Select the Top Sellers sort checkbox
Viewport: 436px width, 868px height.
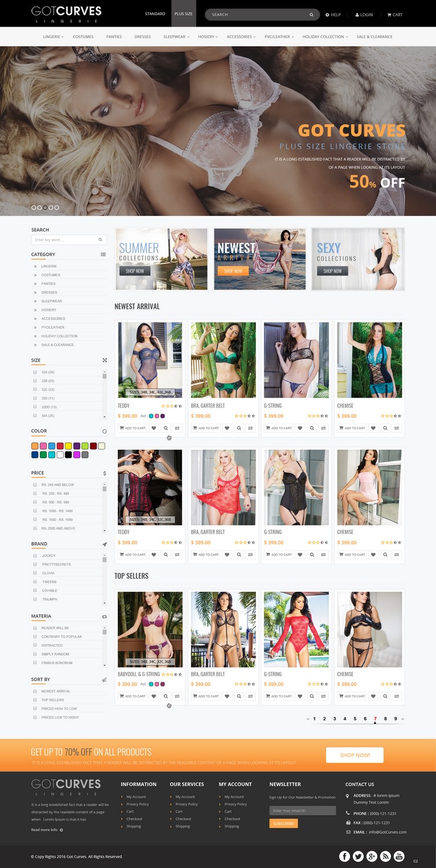(35, 700)
